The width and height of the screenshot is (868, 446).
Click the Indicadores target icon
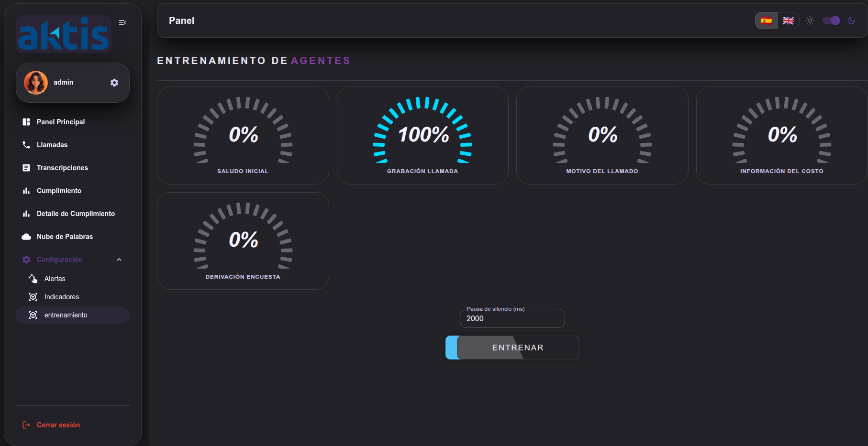click(x=33, y=297)
